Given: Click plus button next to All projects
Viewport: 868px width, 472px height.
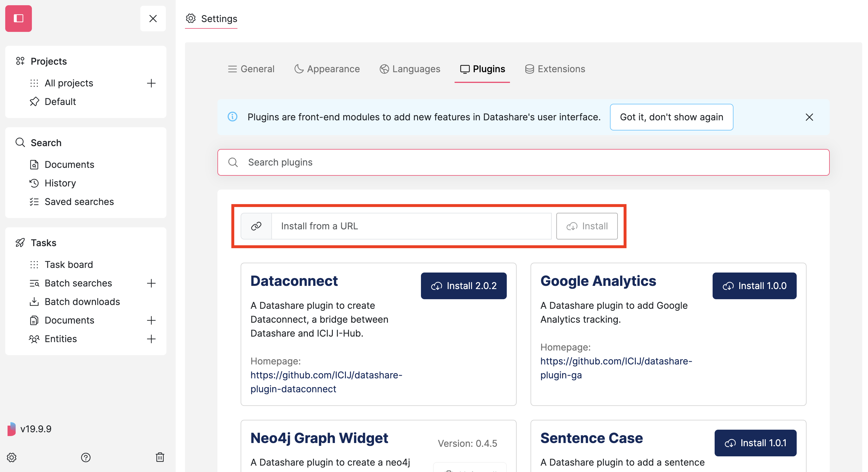Looking at the screenshot, I should (x=151, y=83).
